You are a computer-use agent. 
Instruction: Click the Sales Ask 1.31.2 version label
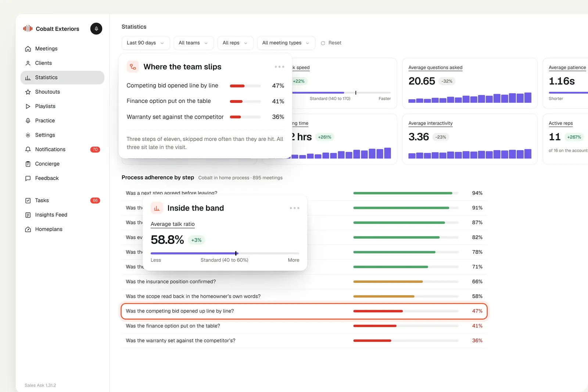coord(40,385)
